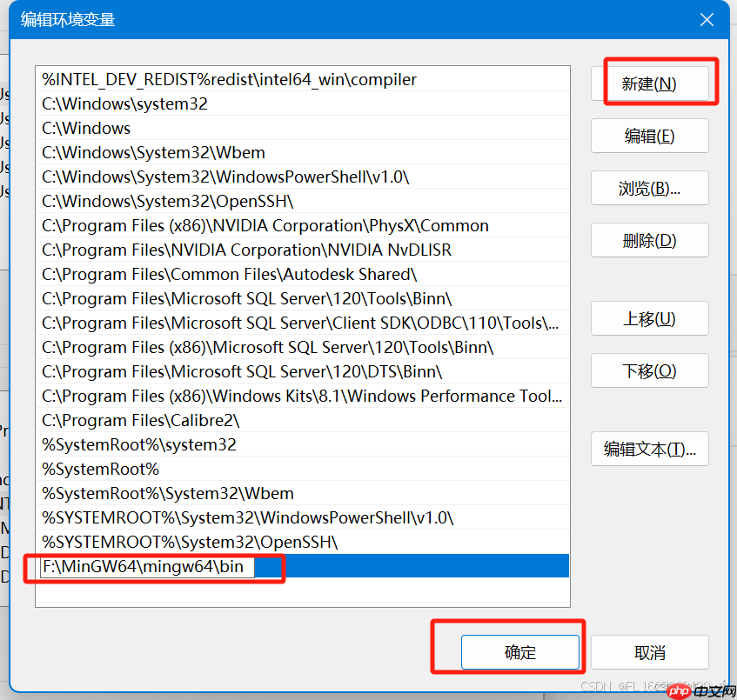Open the 编辑文本(T) editor
Screen dimensions: 737x700
tap(649, 449)
